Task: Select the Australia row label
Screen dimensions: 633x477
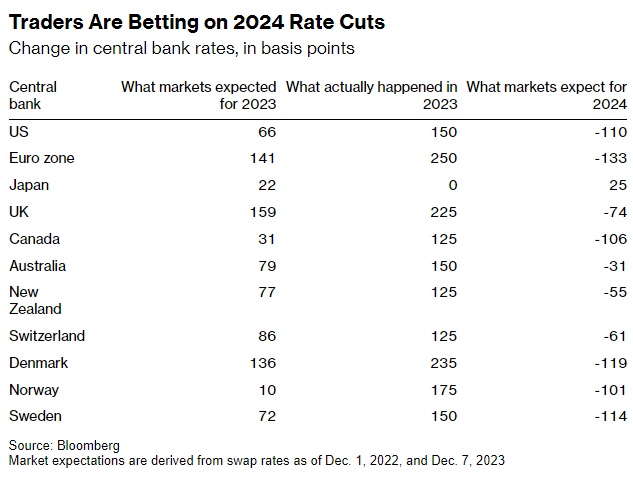Action: (x=38, y=266)
